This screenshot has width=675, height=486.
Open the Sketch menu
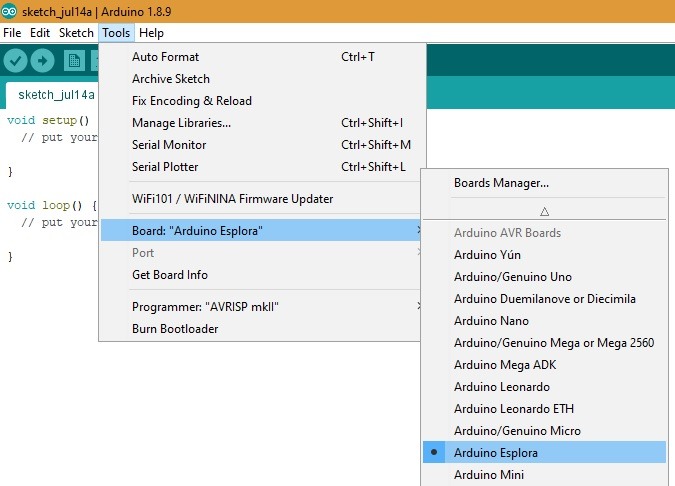[x=76, y=33]
